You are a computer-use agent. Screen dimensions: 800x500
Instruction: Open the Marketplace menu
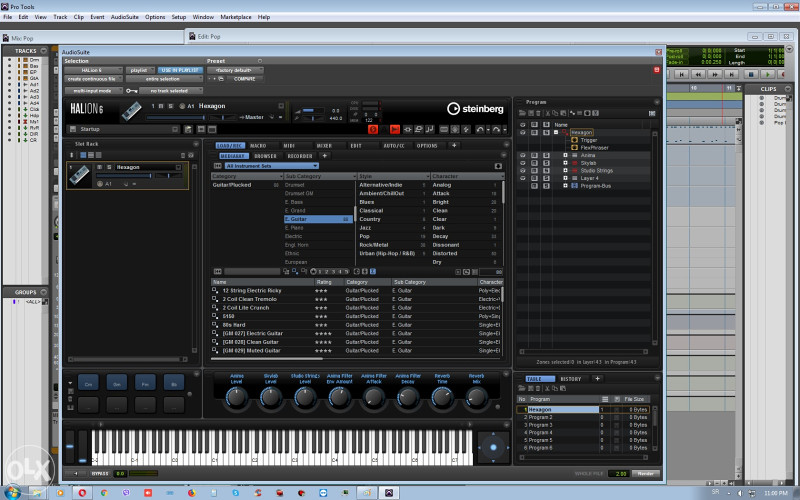pos(236,17)
